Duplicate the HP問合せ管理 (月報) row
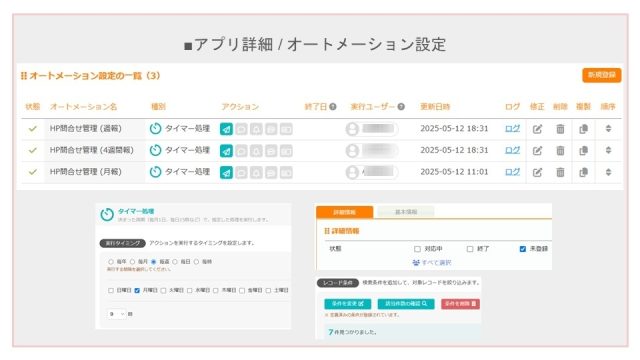 pyautogui.click(x=584, y=172)
